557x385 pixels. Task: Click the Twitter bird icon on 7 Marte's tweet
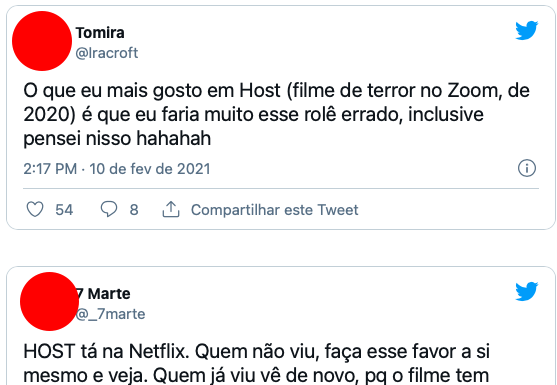[x=526, y=291]
